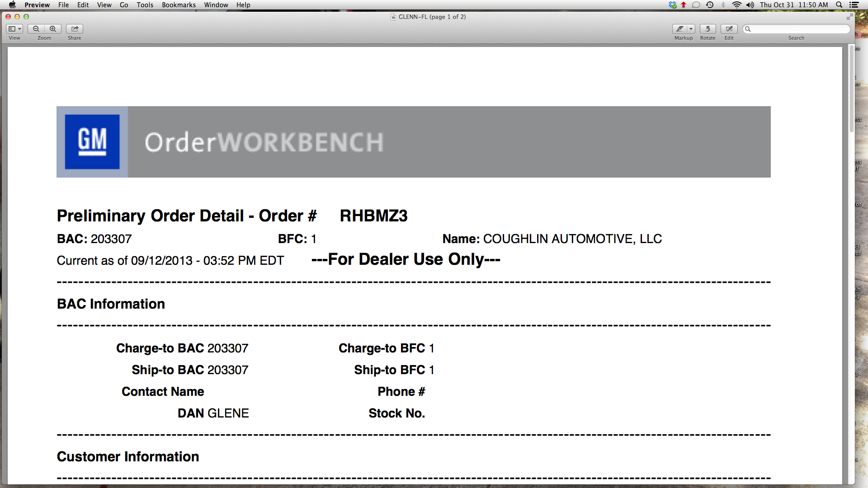This screenshot has height=488, width=868.
Task: Click Charge-to BFC 1 text
Action: [x=387, y=348]
